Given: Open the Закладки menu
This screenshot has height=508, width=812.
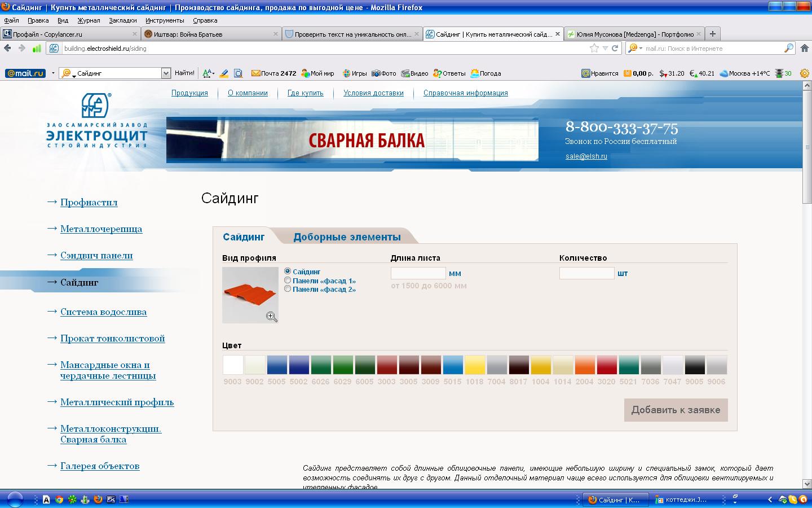Looking at the screenshot, I should click(x=123, y=20).
